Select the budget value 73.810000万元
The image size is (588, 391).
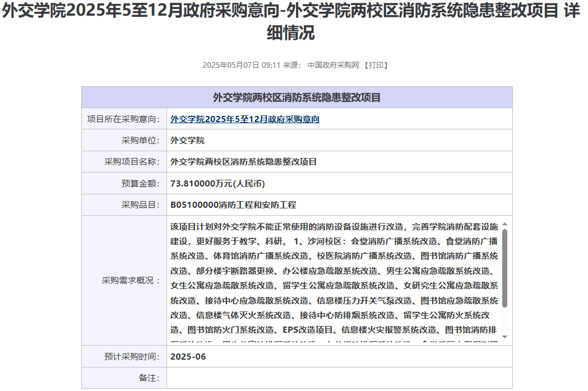click(217, 183)
